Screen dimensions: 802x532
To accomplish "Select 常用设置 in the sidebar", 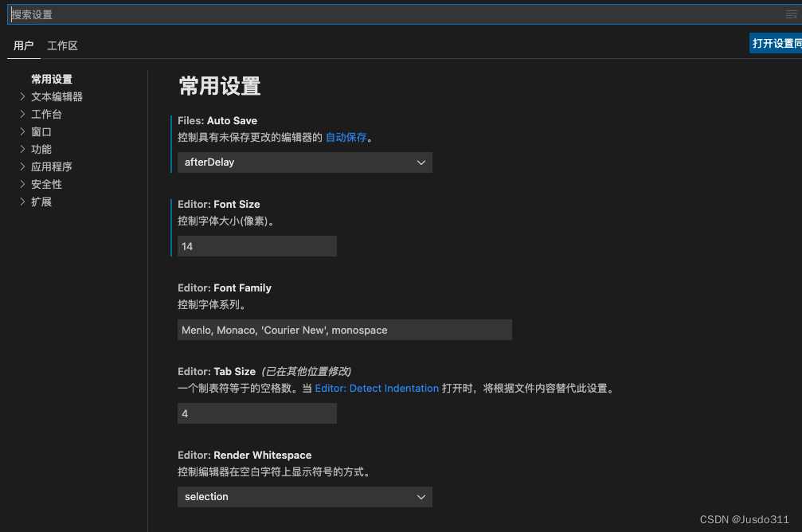I will (x=52, y=80).
